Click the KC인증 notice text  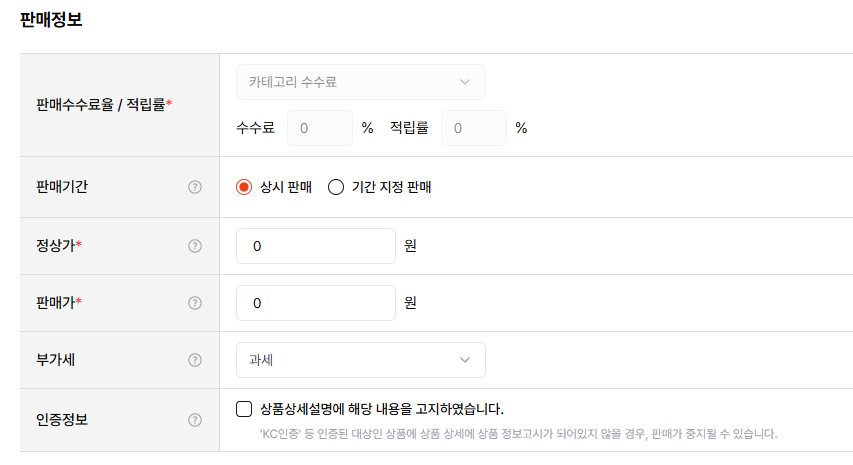tap(517, 434)
